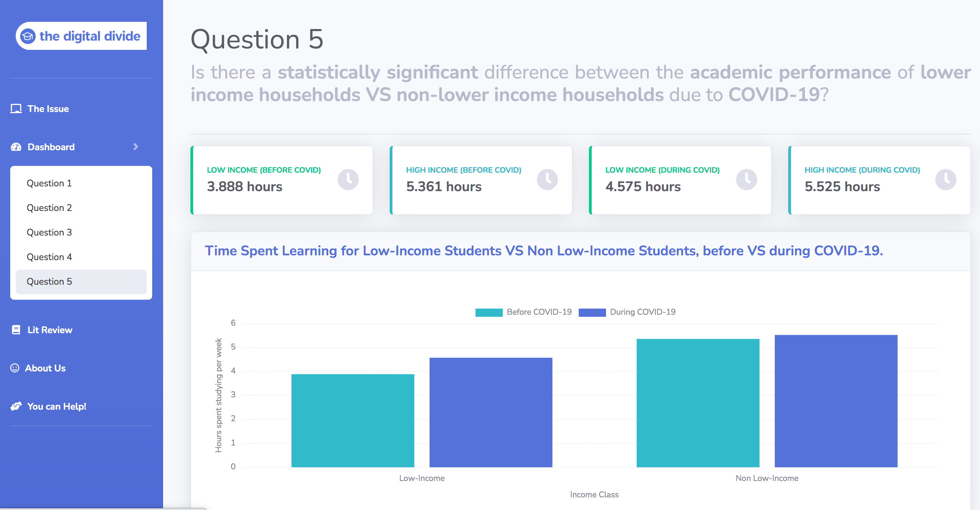Click the book icon beside Lit Review
The width and height of the screenshot is (980, 510).
click(x=16, y=330)
